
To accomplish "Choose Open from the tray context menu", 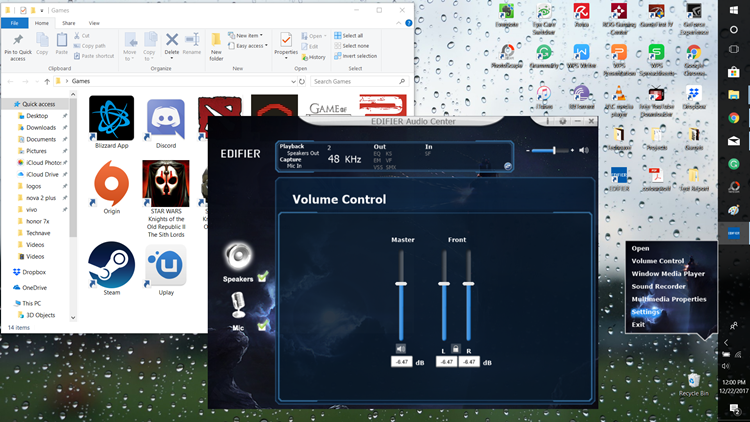I will (x=640, y=248).
